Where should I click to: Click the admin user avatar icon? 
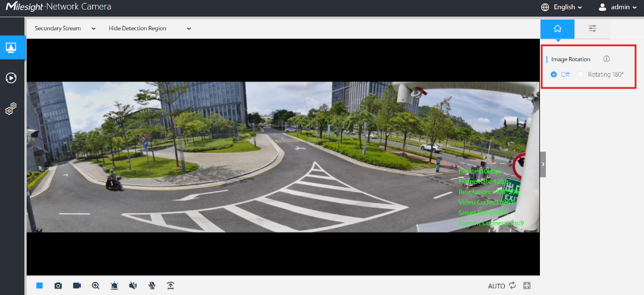click(602, 7)
